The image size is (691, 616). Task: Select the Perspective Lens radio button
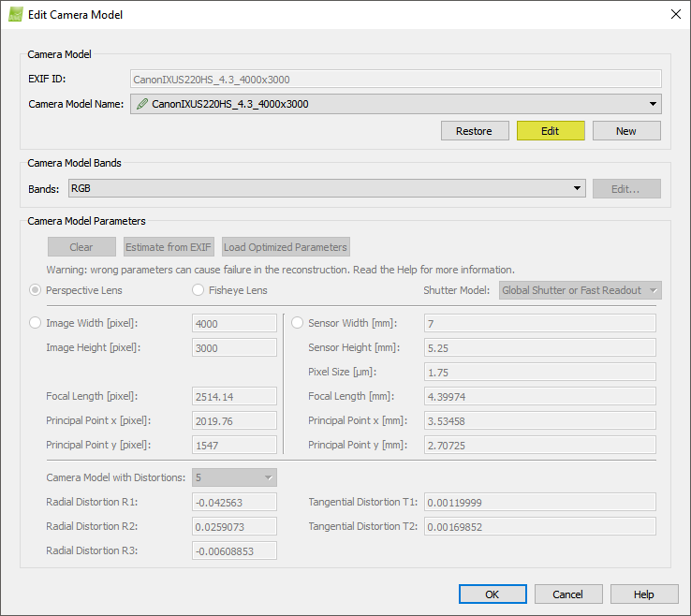point(36,290)
